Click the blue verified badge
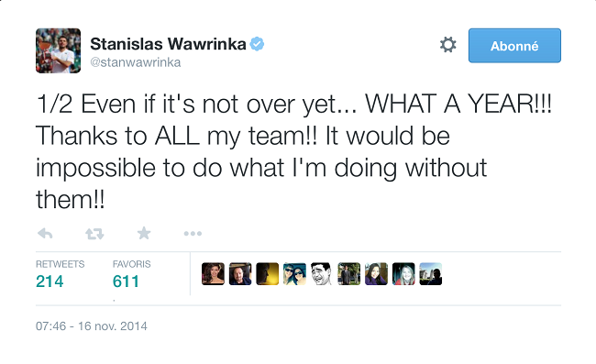 coord(257,44)
